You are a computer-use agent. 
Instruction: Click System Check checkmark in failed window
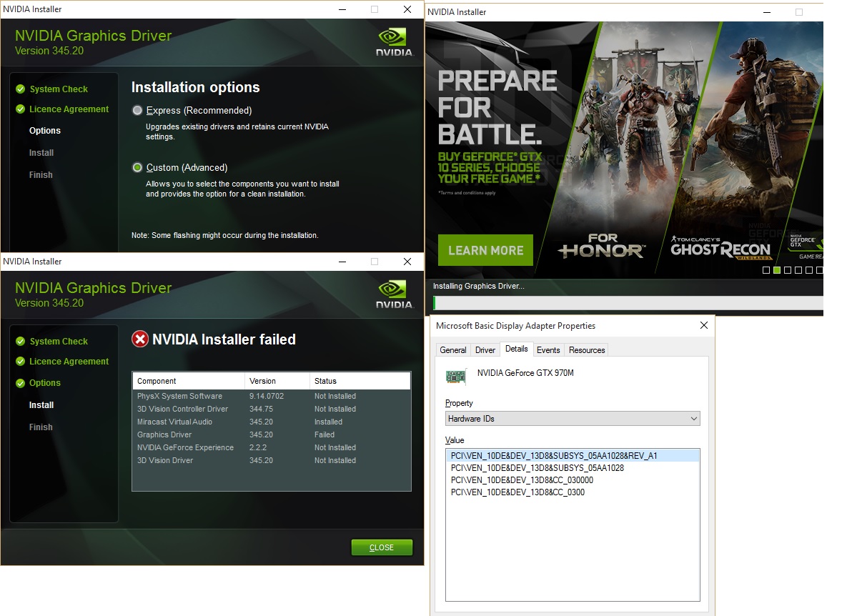[20, 341]
